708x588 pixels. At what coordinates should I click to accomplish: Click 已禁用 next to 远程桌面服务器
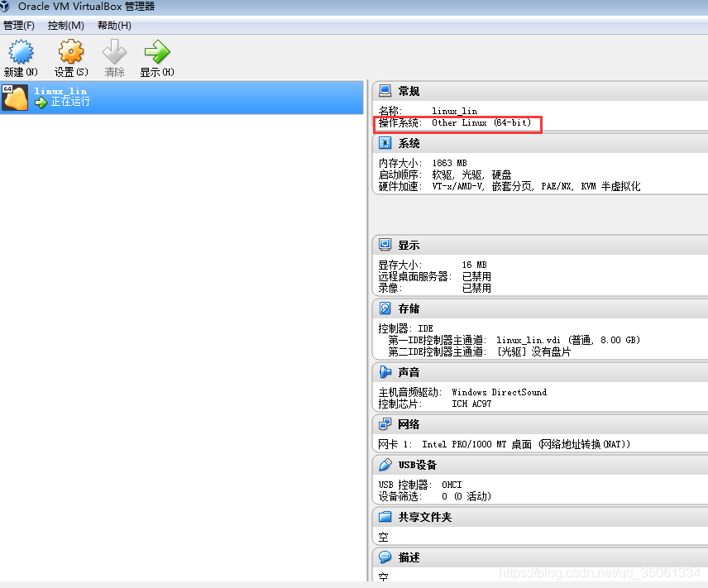pos(476,276)
